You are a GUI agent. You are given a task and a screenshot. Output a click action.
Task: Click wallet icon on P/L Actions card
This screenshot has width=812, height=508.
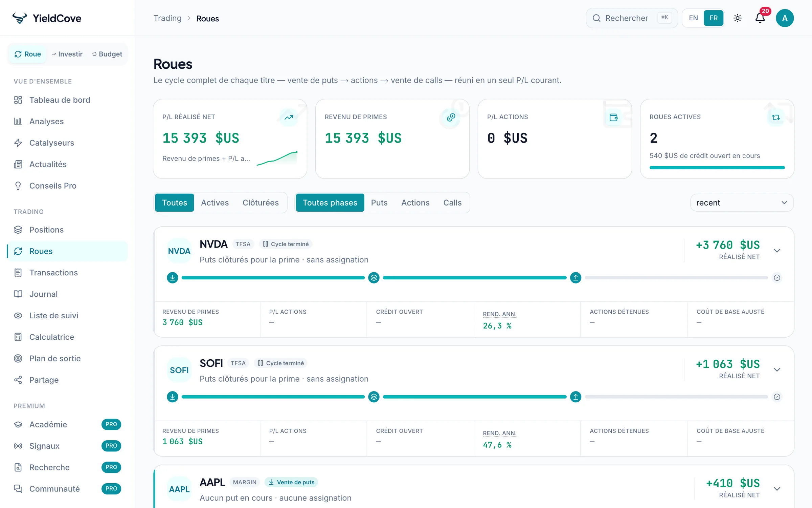pyautogui.click(x=613, y=117)
